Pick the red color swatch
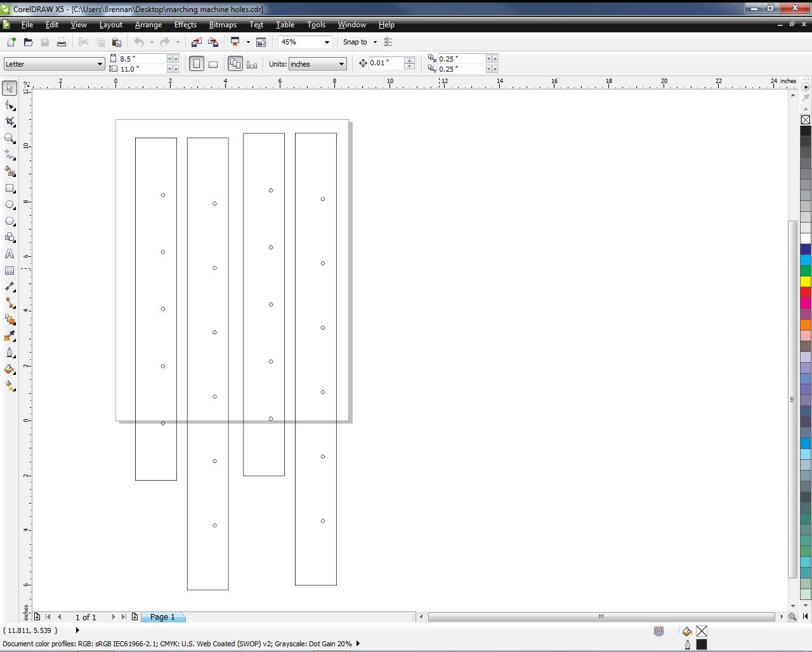The height and width of the screenshot is (652, 812). pos(805,292)
